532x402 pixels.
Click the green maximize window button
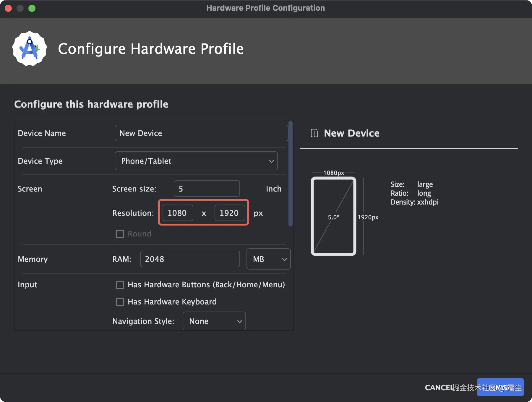[32, 8]
